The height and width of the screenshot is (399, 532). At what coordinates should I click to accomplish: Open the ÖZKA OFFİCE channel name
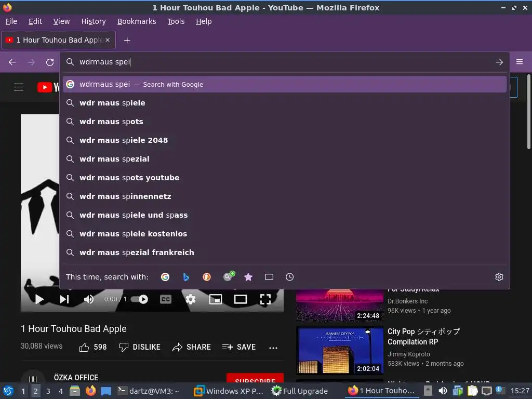(x=76, y=378)
